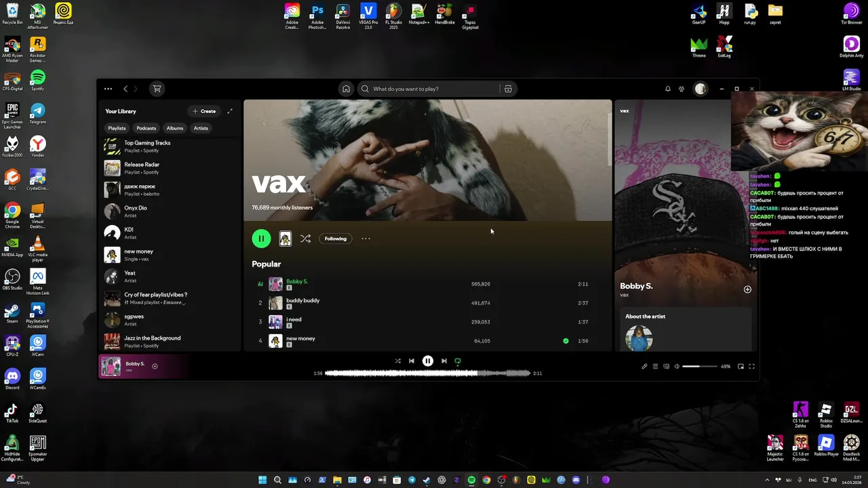Click the now-playing album cover in bottom bar
Image resolution: width=868 pixels, height=488 pixels.
coord(111,367)
